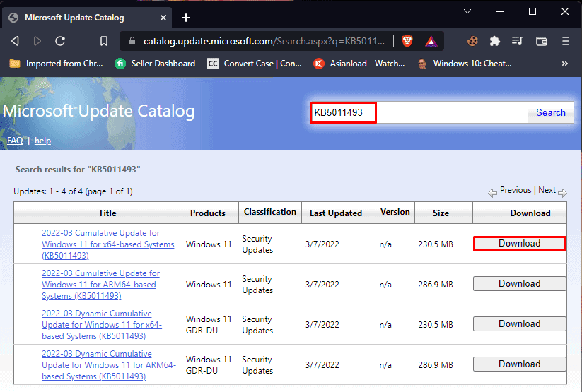Click the left Previous arrow icon

[493, 193]
